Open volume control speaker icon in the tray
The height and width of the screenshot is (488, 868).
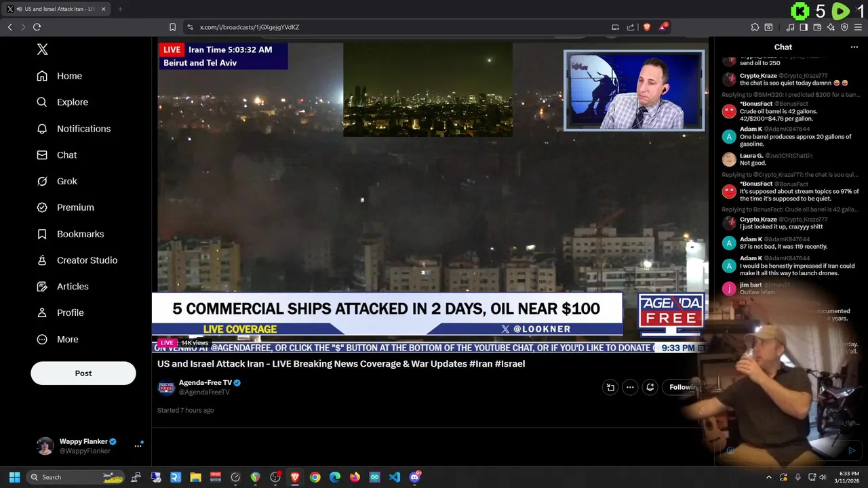(823, 477)
